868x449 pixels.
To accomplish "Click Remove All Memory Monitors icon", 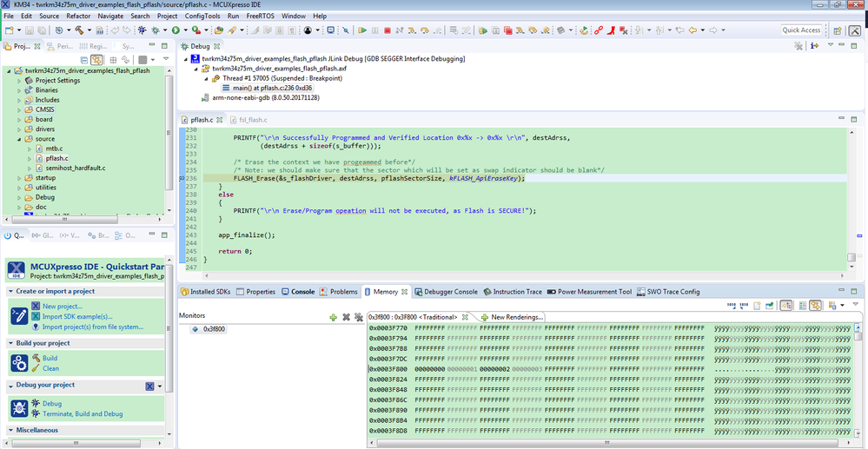I will [x=358, y=317].
